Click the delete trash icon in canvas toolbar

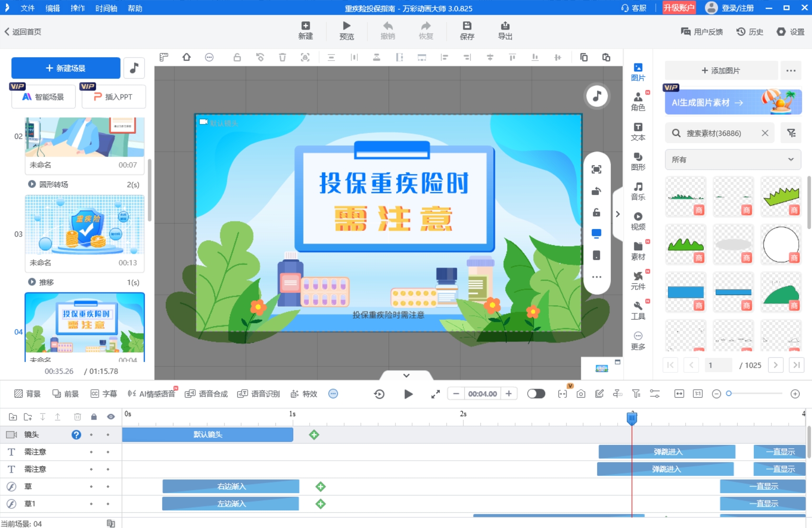click(x=282, y=57)
